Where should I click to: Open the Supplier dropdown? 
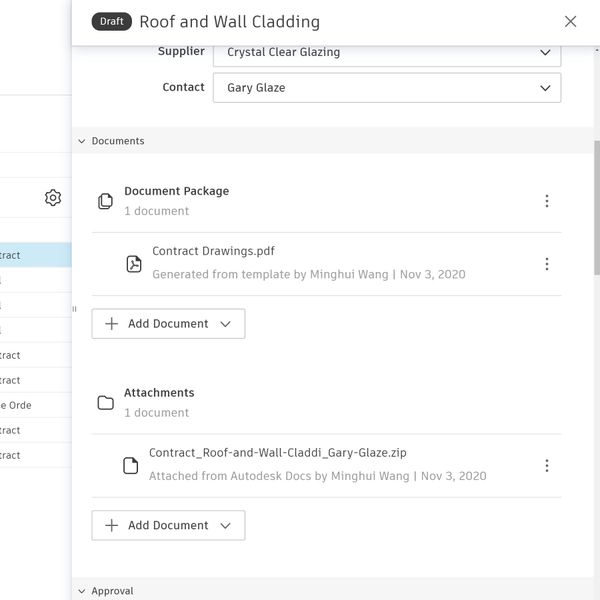click(x=386, y=52)
